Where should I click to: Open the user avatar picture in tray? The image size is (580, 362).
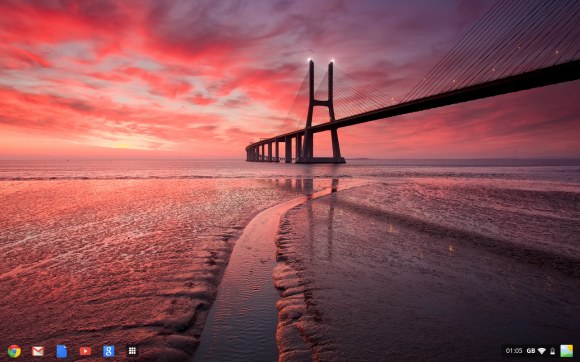(x=566, y=351)
